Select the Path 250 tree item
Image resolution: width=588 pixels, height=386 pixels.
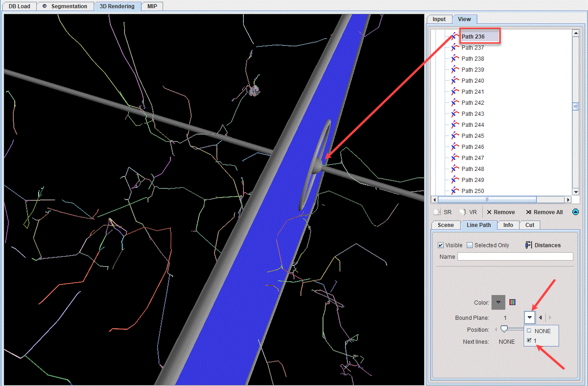[x=473, y=191]
